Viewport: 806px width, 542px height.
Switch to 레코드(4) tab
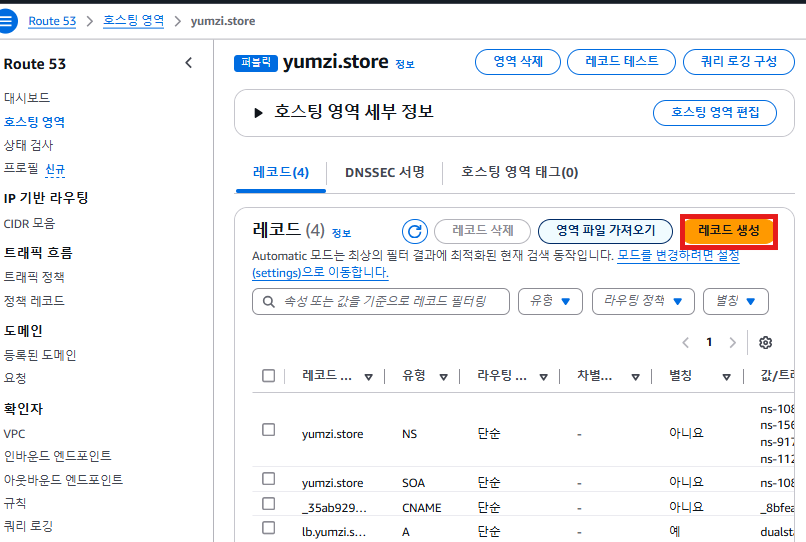click(281, 172)
